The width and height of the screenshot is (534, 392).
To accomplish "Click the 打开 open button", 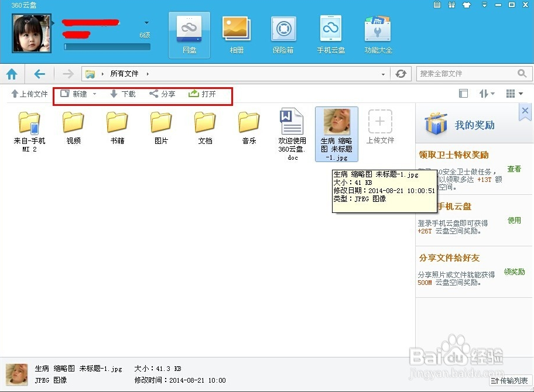I will (202, 94).
